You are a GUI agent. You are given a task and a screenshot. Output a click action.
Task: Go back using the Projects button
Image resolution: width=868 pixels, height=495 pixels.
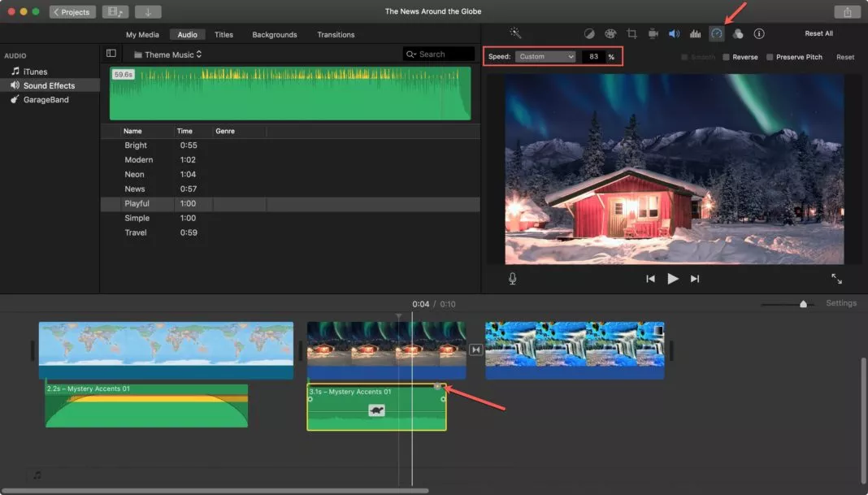click(73, 12)
